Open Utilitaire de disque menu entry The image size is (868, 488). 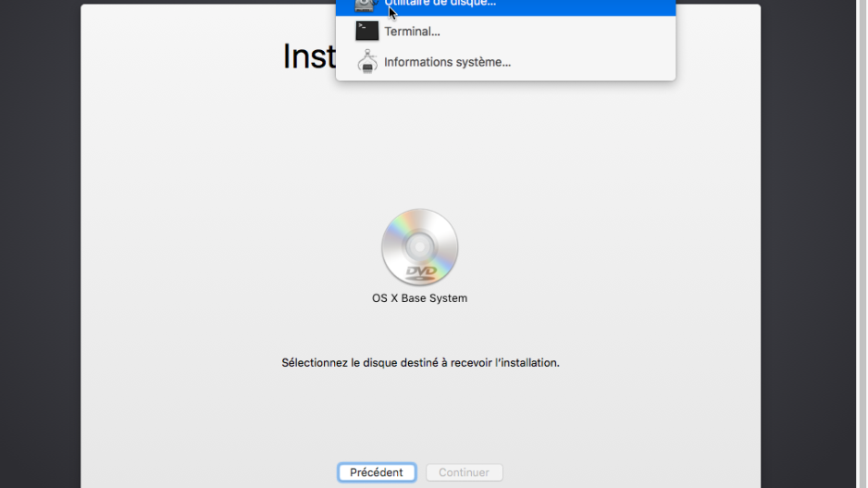coord(505,6)
